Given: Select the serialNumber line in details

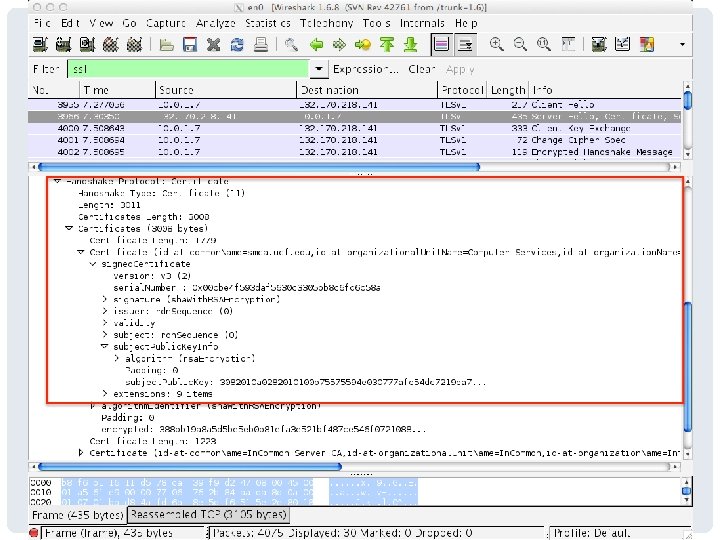Looking at the screenshot, I should (x=247, y=288).
